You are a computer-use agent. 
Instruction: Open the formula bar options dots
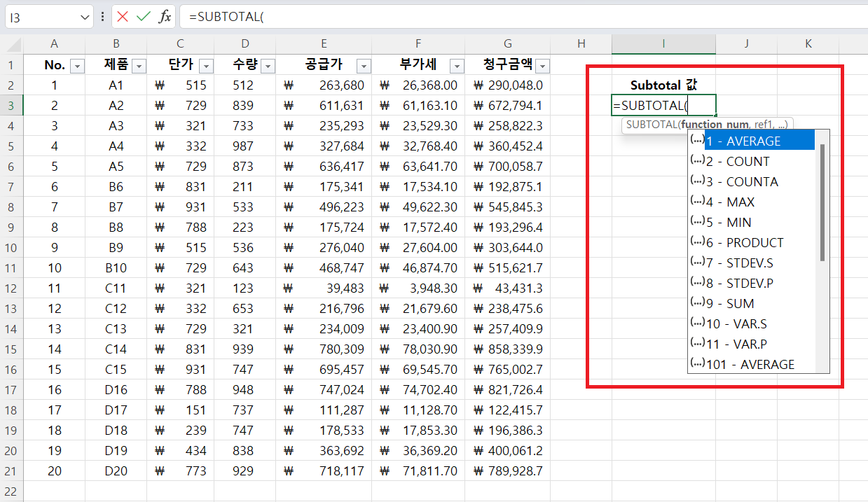tap(103, 17)
